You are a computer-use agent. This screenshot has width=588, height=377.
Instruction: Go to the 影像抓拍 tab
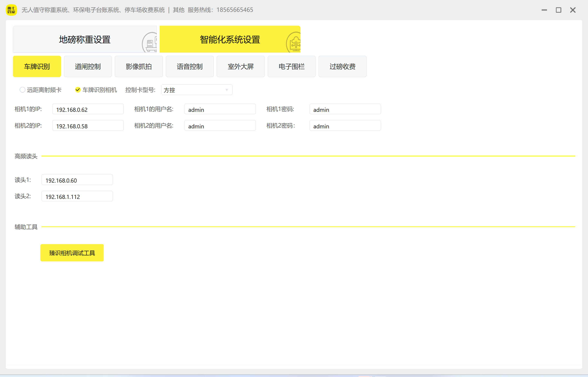pos(139,66)
